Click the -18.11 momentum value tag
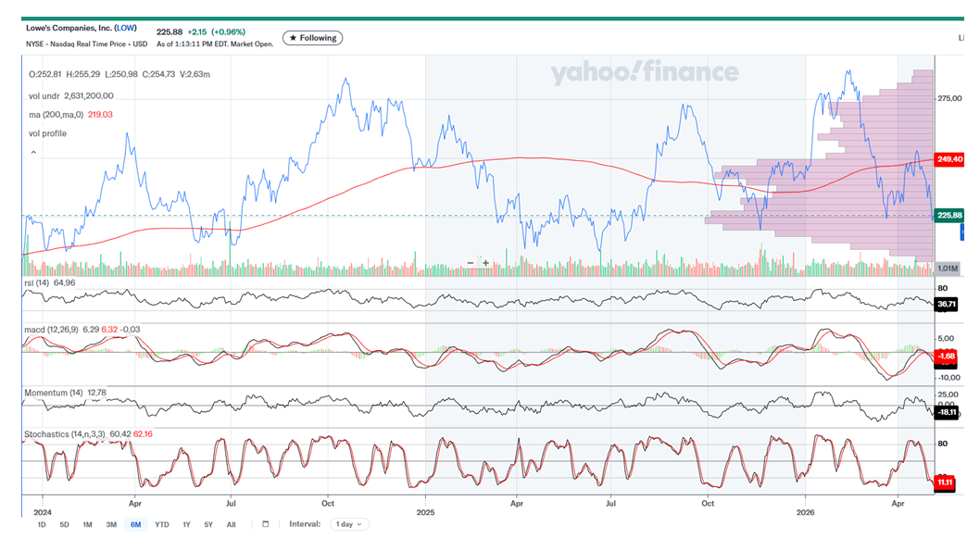Screen dimensions: 980x551 [947, 412]
